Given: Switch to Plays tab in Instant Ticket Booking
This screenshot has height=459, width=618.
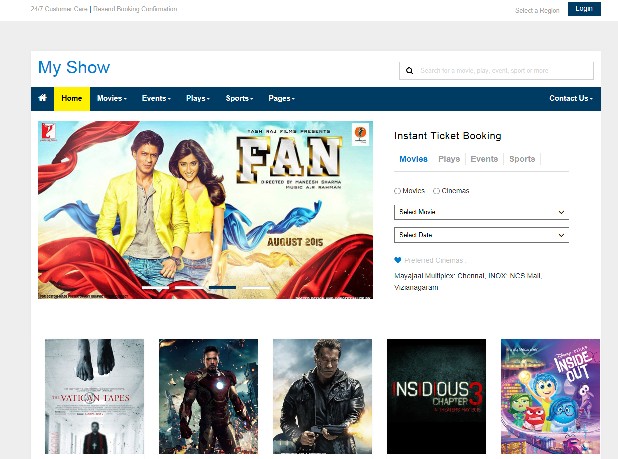Looking at the screenshot, I should (449, 159).
